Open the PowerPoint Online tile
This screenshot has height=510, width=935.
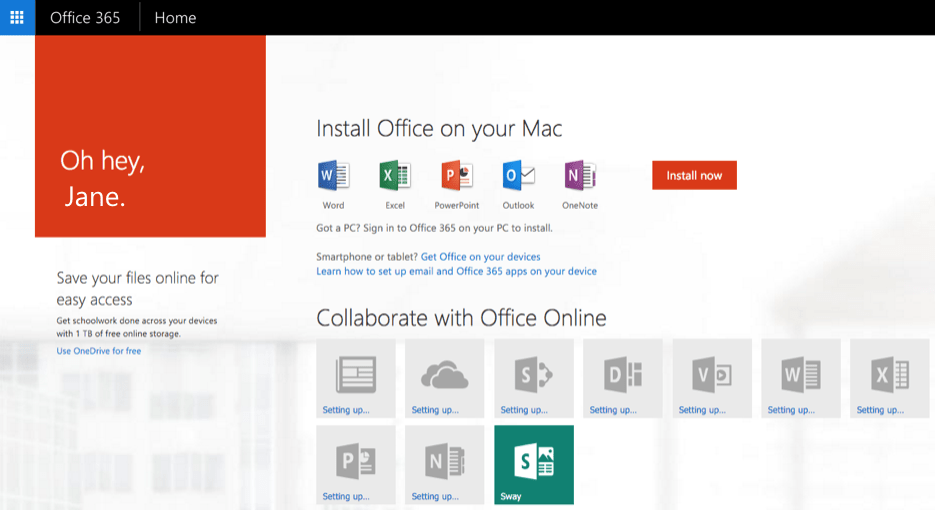pos(355,465)
